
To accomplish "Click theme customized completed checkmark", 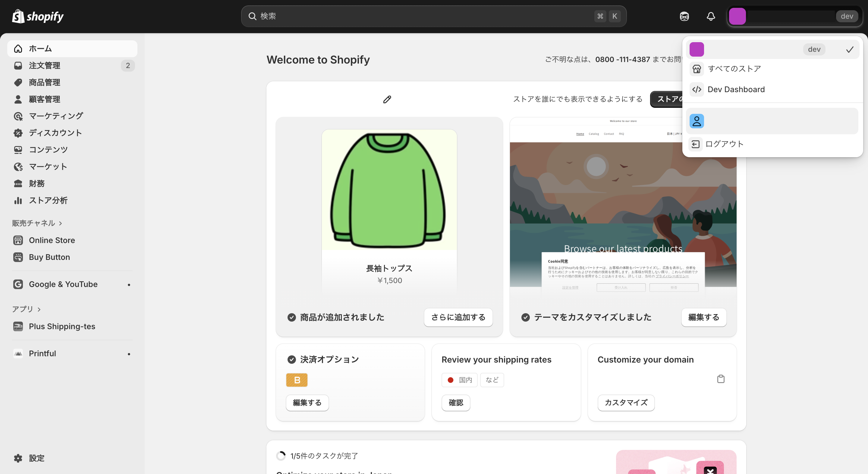I will [x=525, y=317].
